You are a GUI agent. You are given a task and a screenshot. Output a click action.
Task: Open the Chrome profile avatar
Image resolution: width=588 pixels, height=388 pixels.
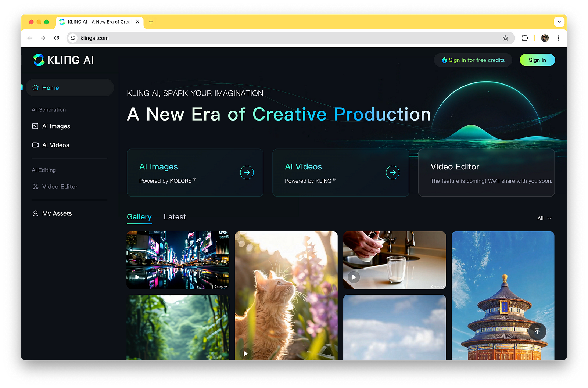(545, 38)
